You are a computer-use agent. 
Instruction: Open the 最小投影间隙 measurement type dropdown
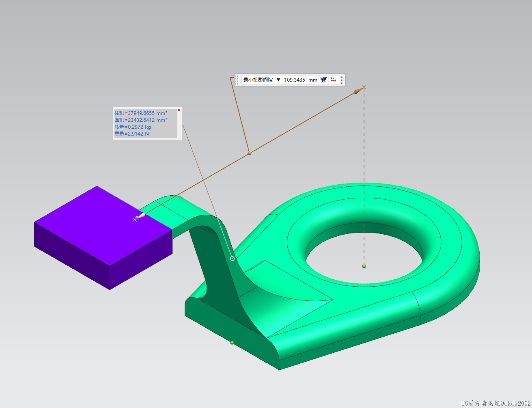click(262, 80)
